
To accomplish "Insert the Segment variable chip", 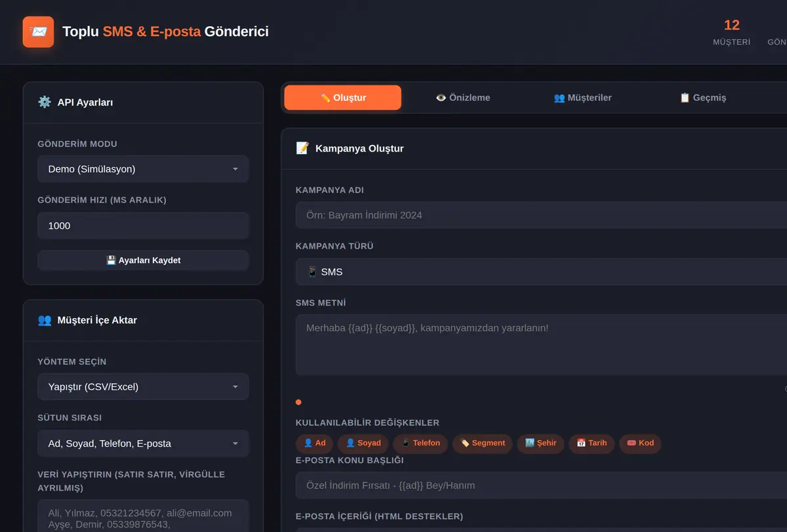I will (x=482, y=443).
